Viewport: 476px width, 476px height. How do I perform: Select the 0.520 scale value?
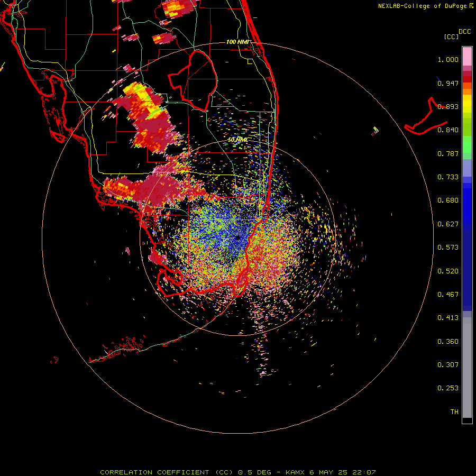click(x=448, y=271)
